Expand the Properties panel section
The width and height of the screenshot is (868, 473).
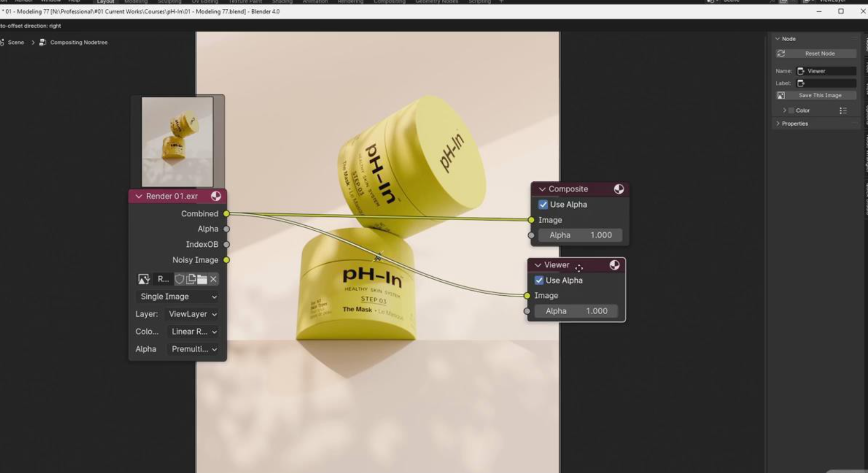[x=777, y=124]
